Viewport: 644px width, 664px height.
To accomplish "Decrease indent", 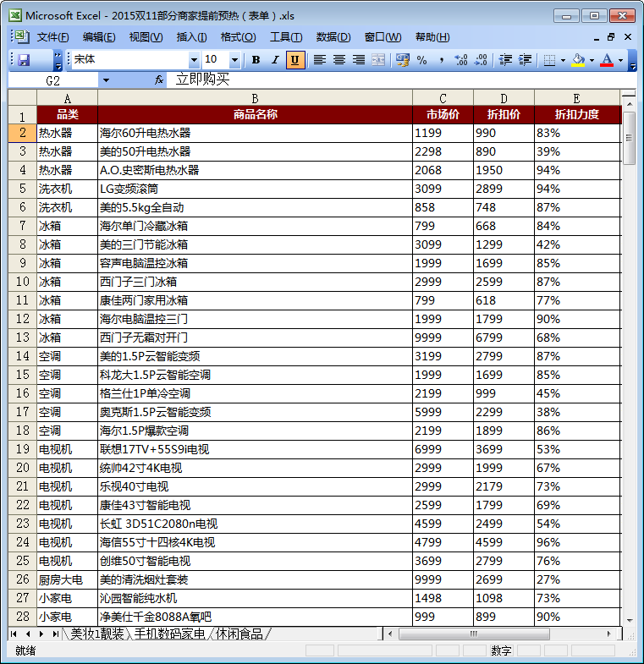I will pyautogui.click(x=505, y=60).
